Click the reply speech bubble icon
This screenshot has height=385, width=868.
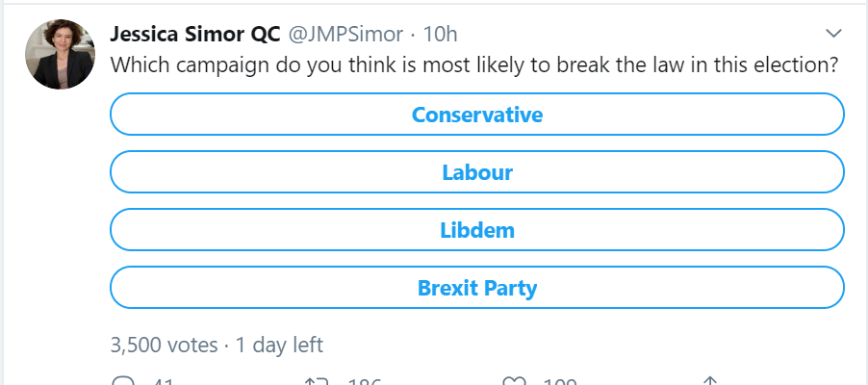122,382
